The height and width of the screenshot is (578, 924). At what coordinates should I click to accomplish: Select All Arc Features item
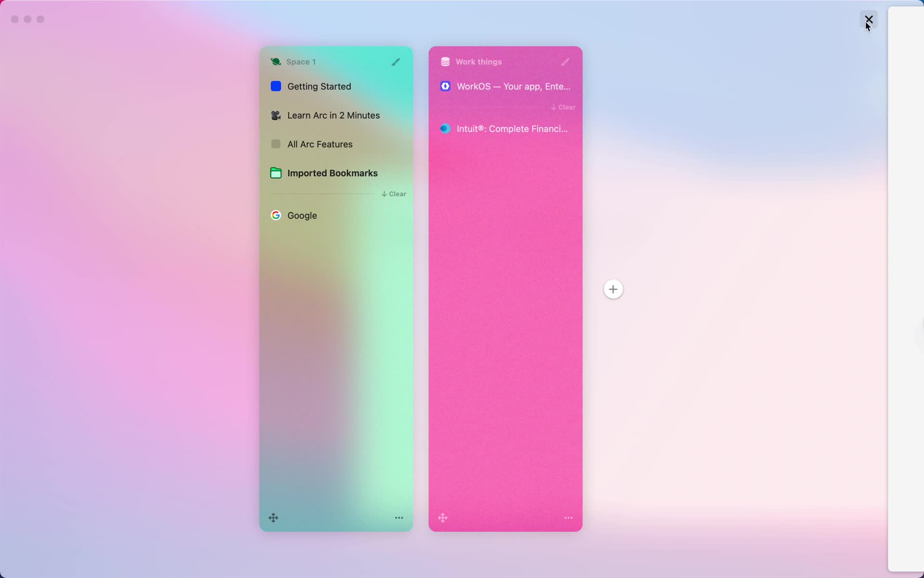click(x=321, y=144)
